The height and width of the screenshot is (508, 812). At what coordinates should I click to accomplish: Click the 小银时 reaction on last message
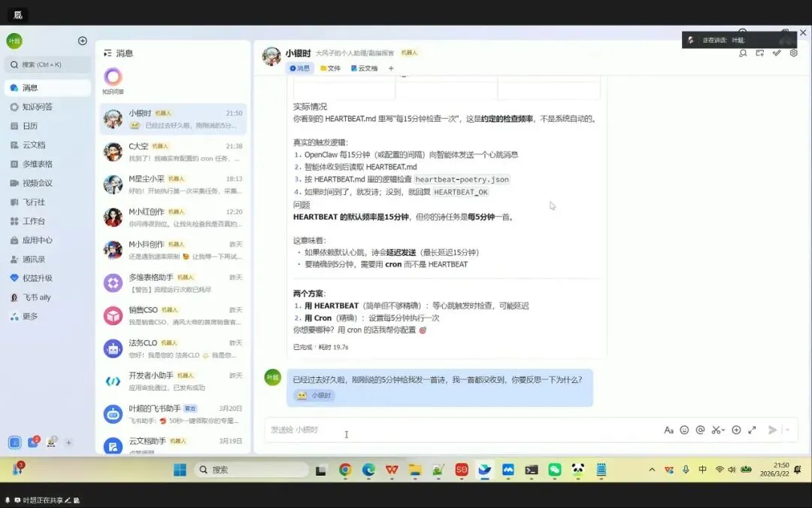coord(314,396)
